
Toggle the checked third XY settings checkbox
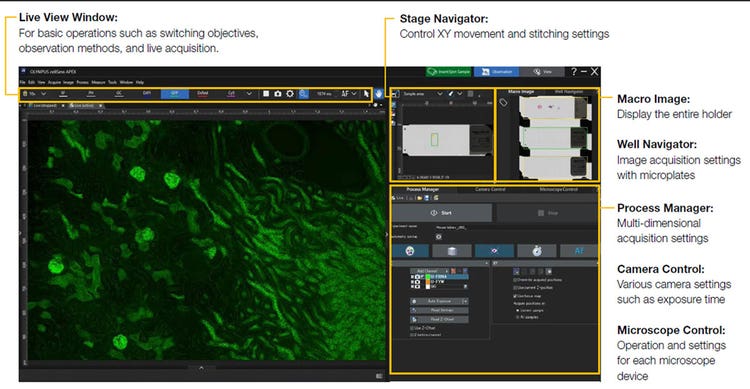[x=515, y=296]
